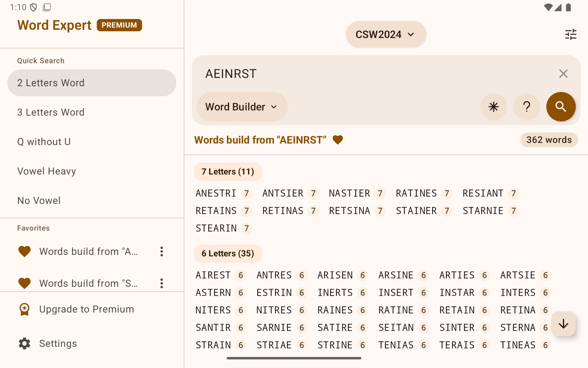Collapse the 6 Letters (35) section

228,254
